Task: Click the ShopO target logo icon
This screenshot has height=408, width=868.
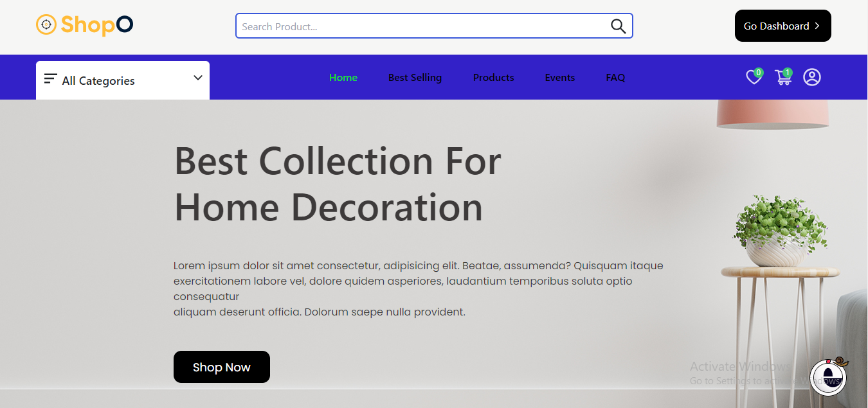Action: pyautogui.click(x=46, y=25)
